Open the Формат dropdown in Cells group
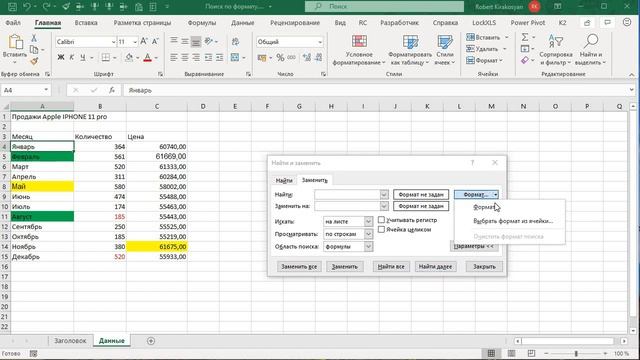Image resolution: width=640 pixels, height=360 pixels. 485,60
